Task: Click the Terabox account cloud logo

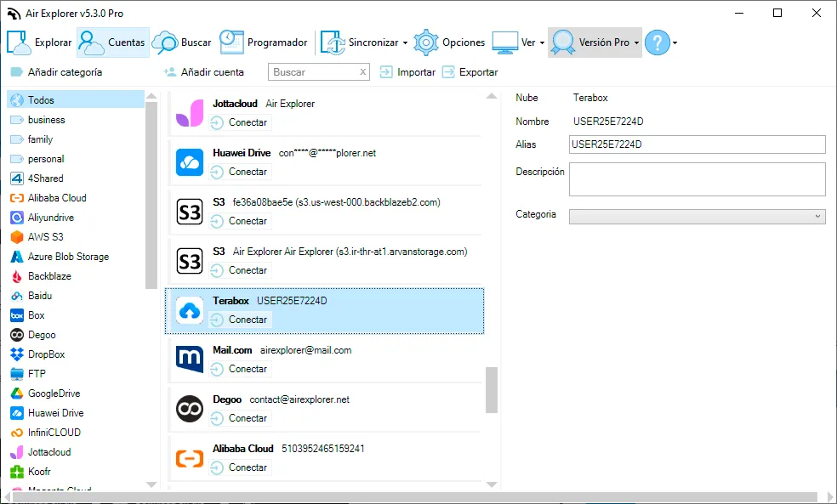Action: coord(190,310)
